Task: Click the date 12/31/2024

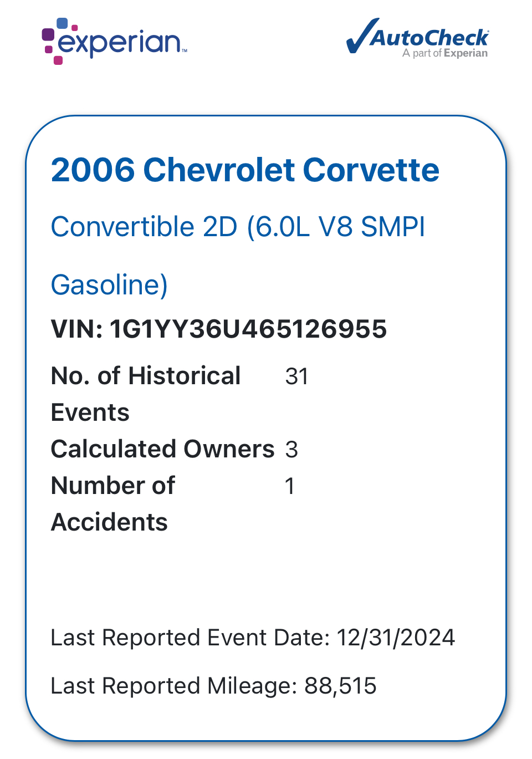Action: 396,638
